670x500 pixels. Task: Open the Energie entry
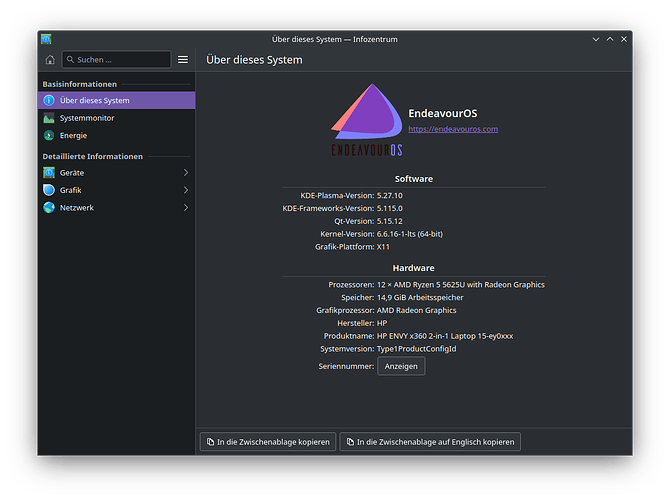coord(74,135)
